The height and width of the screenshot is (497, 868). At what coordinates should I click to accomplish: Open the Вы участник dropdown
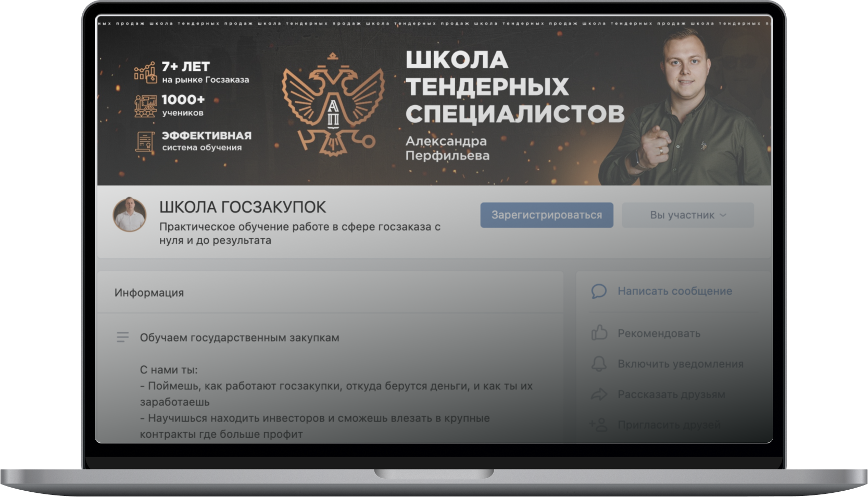click(688, 215)
